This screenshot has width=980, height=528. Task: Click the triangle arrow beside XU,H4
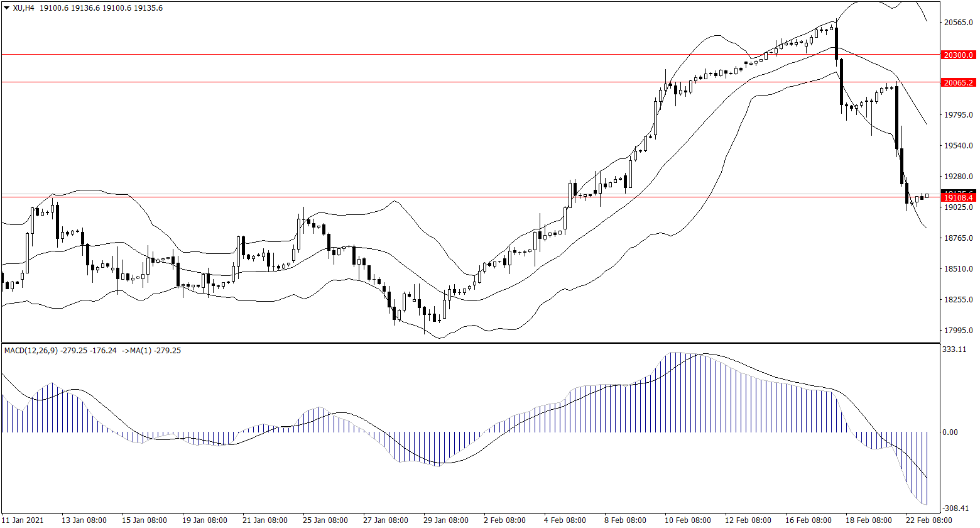[6, 8]
